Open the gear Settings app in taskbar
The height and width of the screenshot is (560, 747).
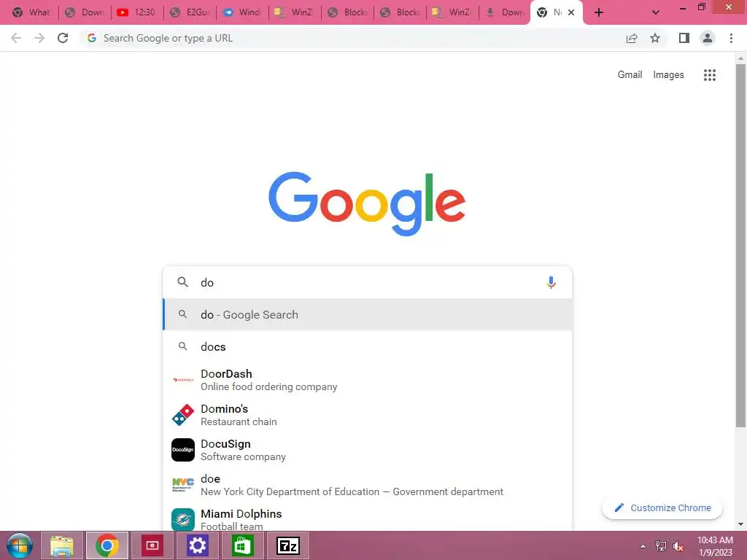click(x=197, y=545)
